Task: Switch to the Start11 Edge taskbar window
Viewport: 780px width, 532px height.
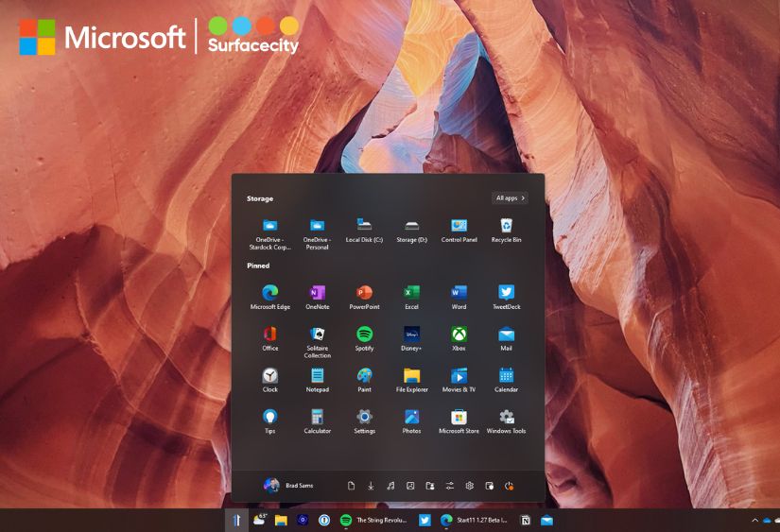Action: click(x=474, y=520)
